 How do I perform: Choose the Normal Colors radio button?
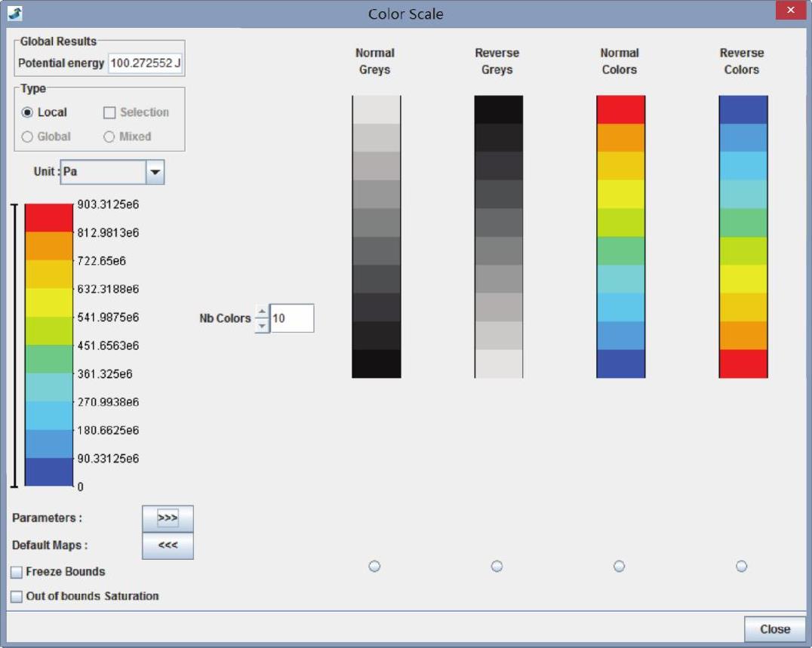(619, 567)
